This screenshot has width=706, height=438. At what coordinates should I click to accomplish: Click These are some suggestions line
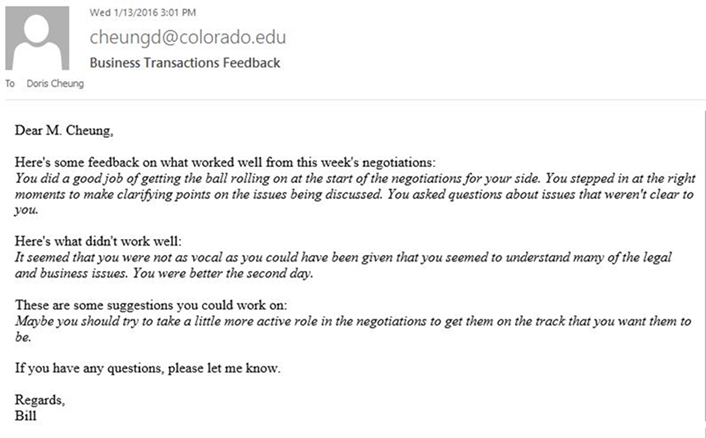[x=151, y=305]
